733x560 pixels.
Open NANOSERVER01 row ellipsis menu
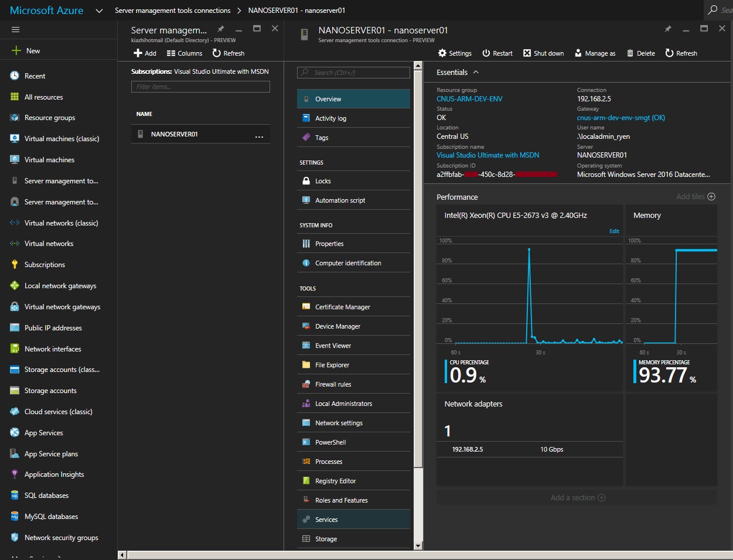(259, 136)
